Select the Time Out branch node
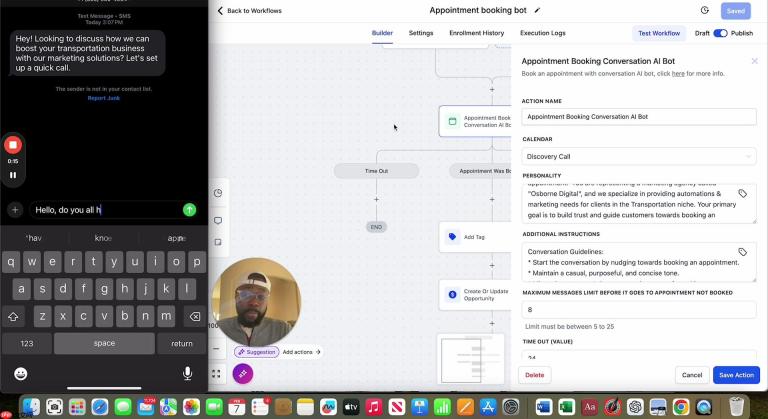The height and width of the screenshot is (419, 768). click(x=376, y=171)
